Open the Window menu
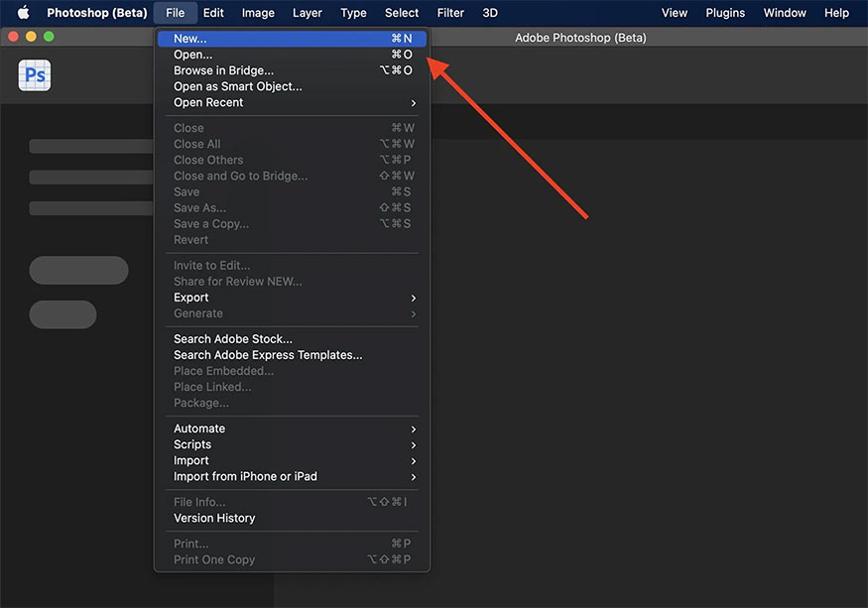The width and height of the screenshot is (868, 608). (785, 13)
